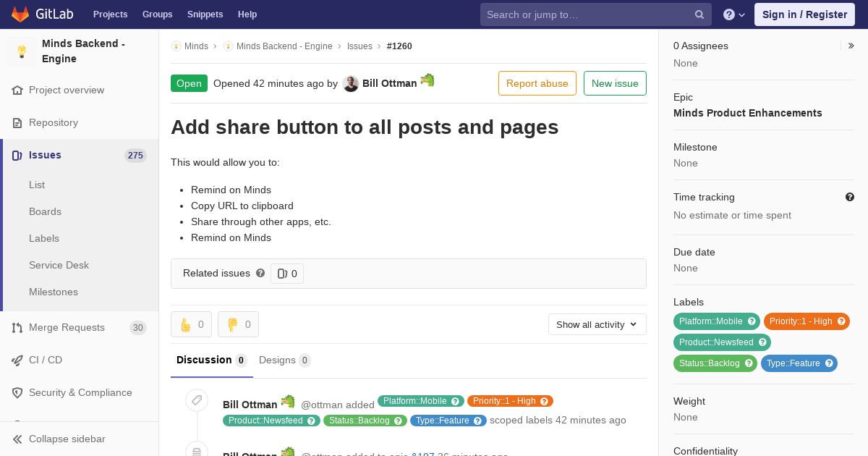Click the Related issues help icon
Screen dimensions: 868x456
click(x=260, y=273)
